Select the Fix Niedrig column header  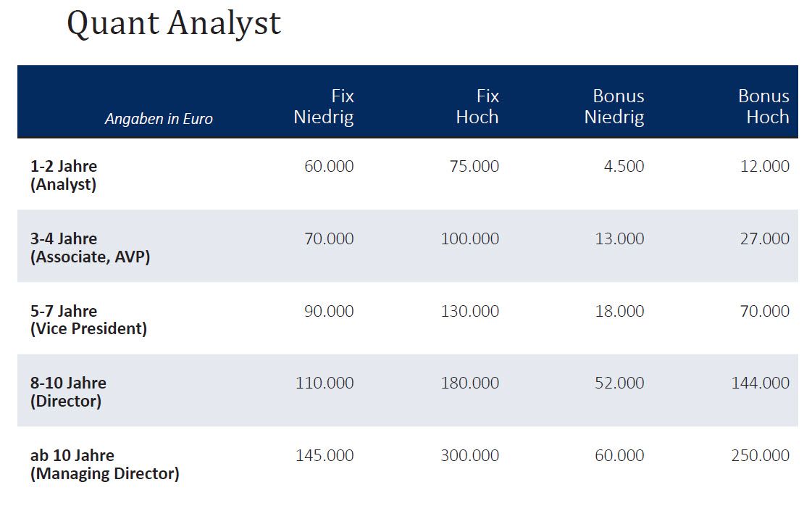coord(324,107)
